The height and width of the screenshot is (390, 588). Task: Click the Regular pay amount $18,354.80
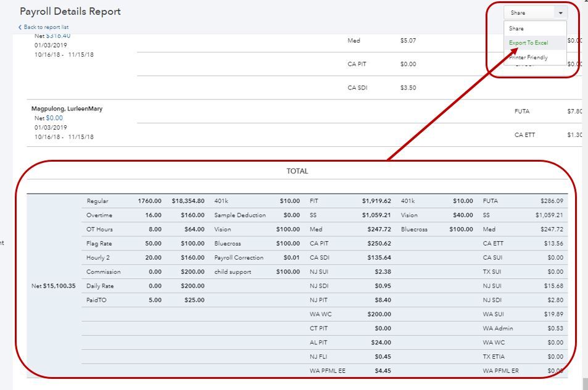(188, 201)
